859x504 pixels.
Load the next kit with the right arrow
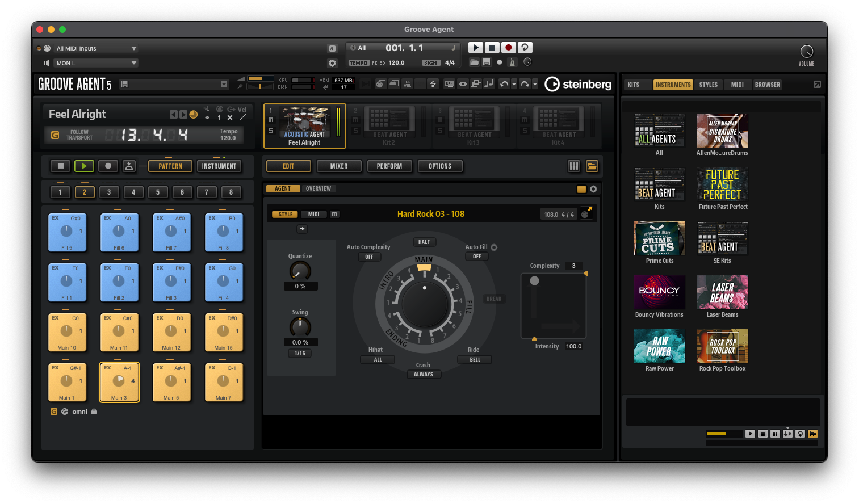coord(183,115)
